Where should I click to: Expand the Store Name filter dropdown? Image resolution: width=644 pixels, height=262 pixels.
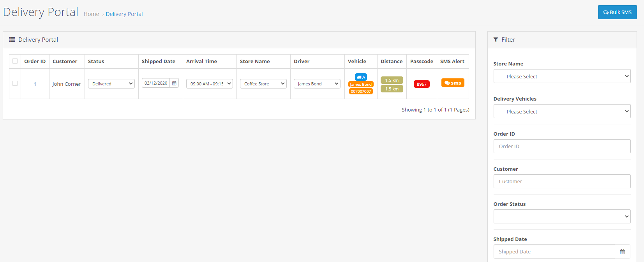562,76
